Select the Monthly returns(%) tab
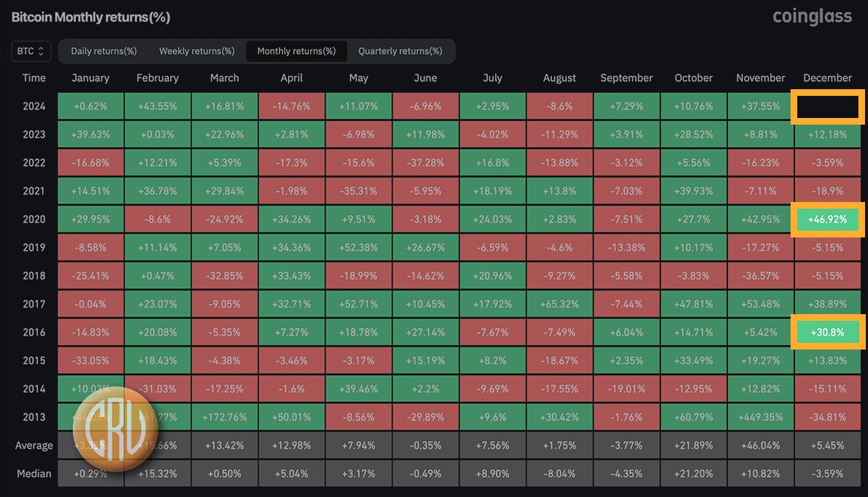This screenshot has height=497, width=868. pyautogui.click(x=296, y=51)
